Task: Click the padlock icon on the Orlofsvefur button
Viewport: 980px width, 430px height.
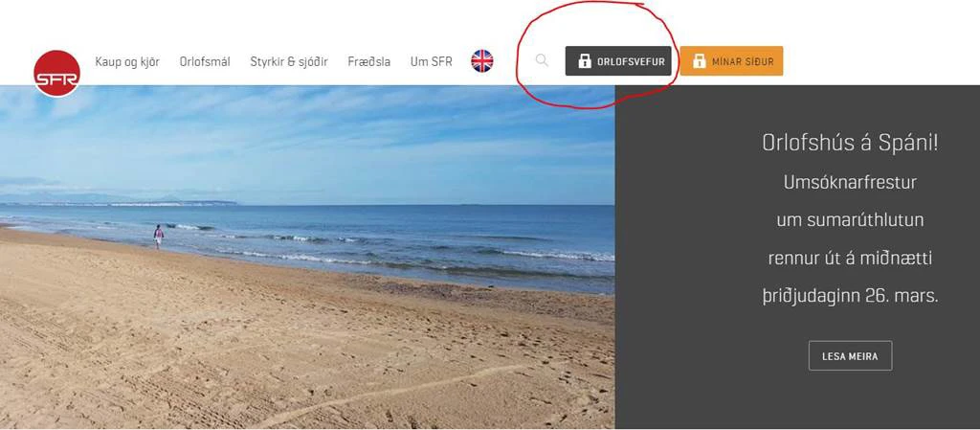Action: (585, 61)
